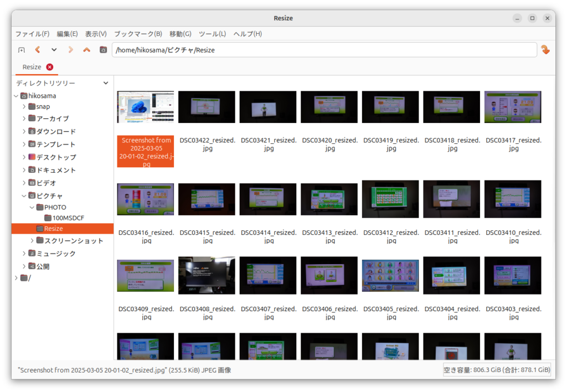
Task: Select the 公開 folder icon
Action: coord(32,266)
